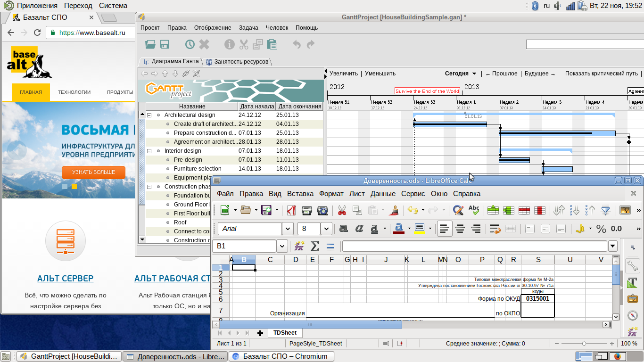Create new task clock icon in GanttProject
Viewport: 644px width, 362px height.
190,44
